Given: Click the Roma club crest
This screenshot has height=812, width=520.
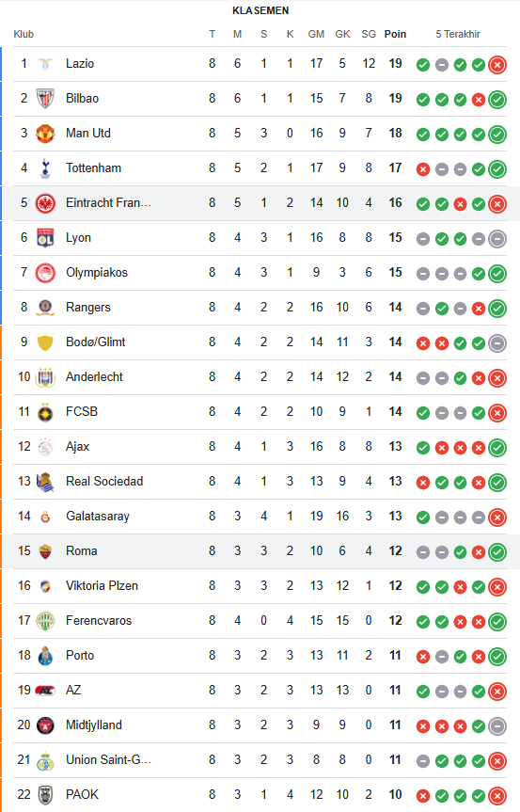Looking at the screenshot, I should point(45,551).
